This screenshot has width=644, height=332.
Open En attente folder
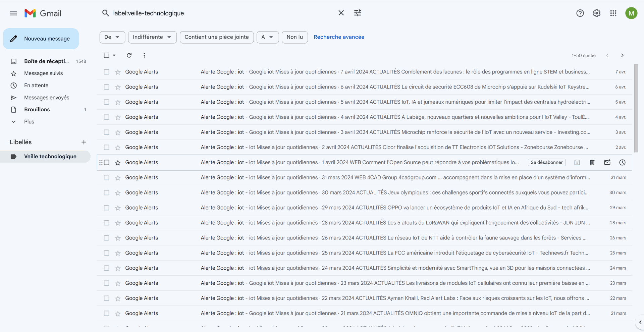[36, 86]
